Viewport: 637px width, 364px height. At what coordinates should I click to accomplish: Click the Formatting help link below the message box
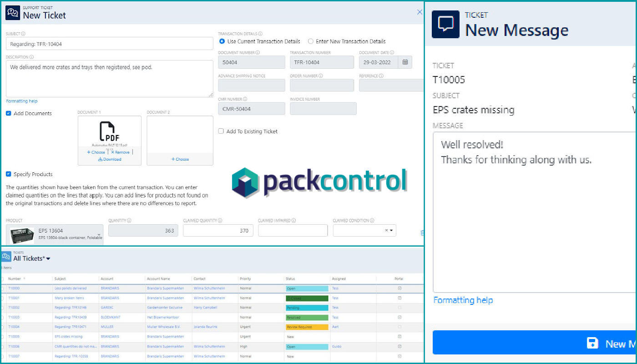463,300
